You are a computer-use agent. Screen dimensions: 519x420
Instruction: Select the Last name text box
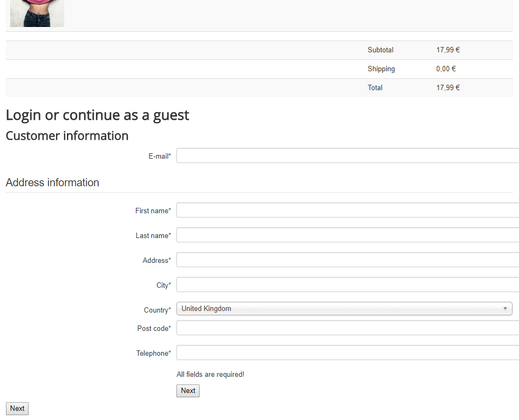pos(347,235)
